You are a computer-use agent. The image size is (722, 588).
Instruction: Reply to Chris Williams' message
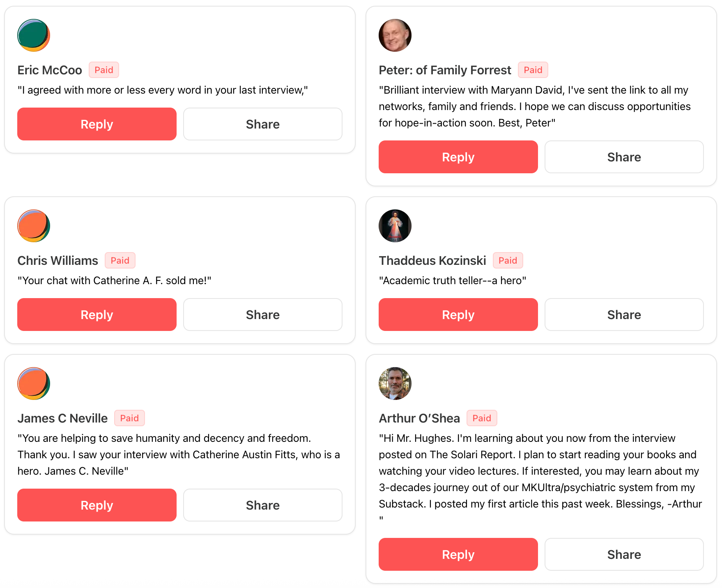coord(97,315)
